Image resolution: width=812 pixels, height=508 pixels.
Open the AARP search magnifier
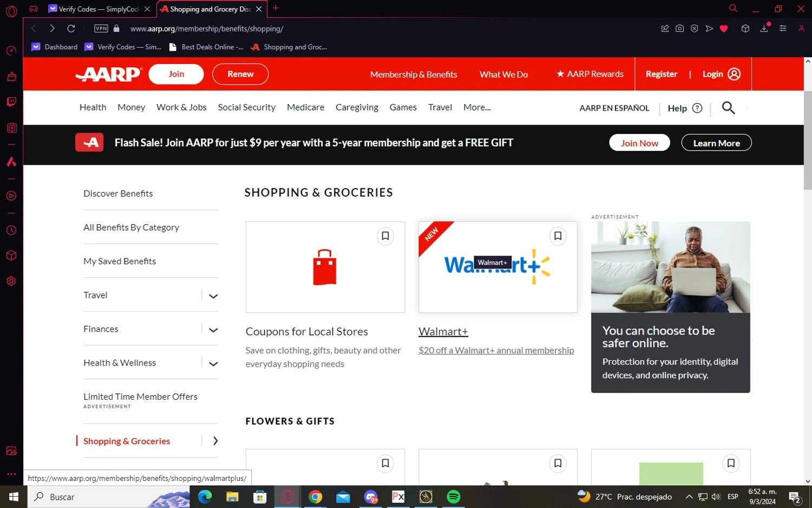click(x=728, y=108)
